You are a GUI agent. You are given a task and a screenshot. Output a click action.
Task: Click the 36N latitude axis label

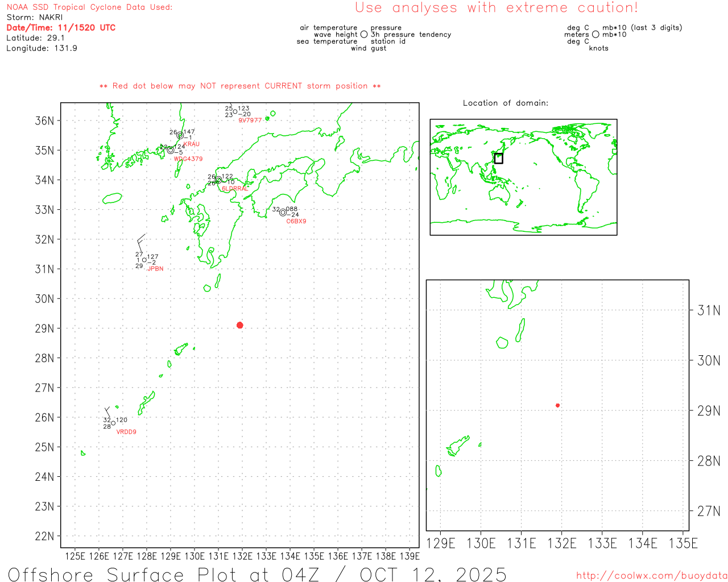45,120
